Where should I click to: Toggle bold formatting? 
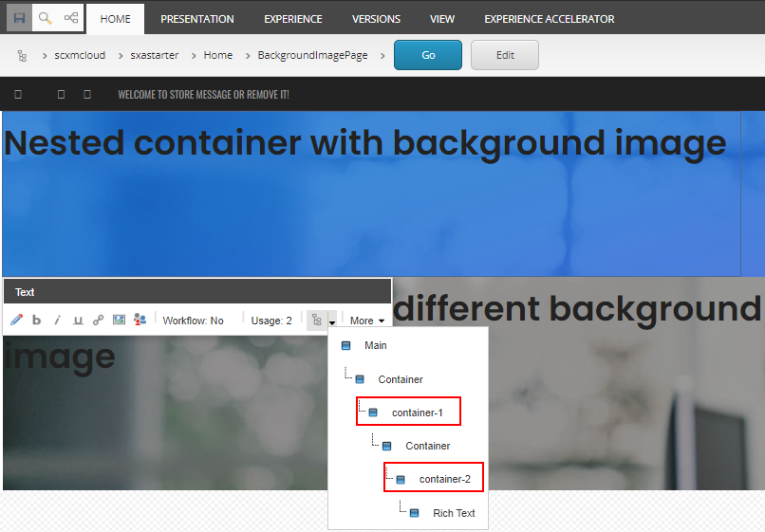click(37, 320)
